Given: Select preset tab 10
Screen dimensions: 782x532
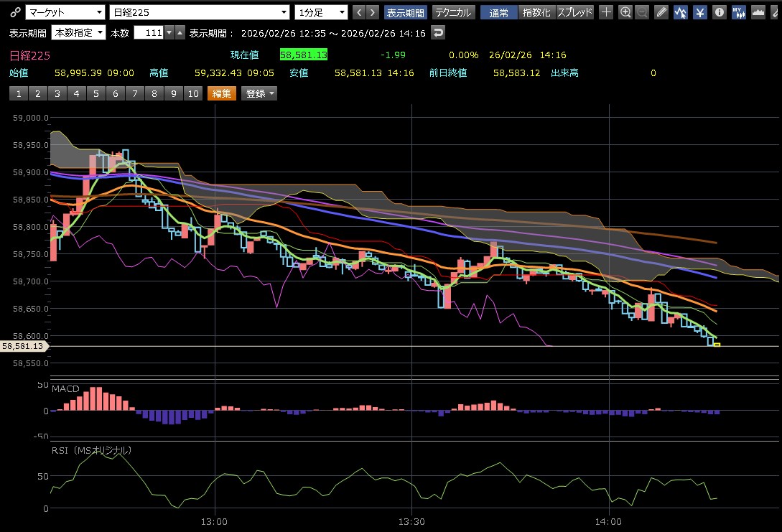Looking at the screenshot, I should (x=192, y=93).
